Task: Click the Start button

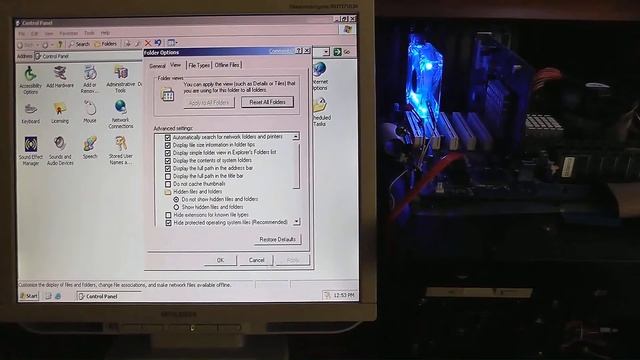Action: 29,296
